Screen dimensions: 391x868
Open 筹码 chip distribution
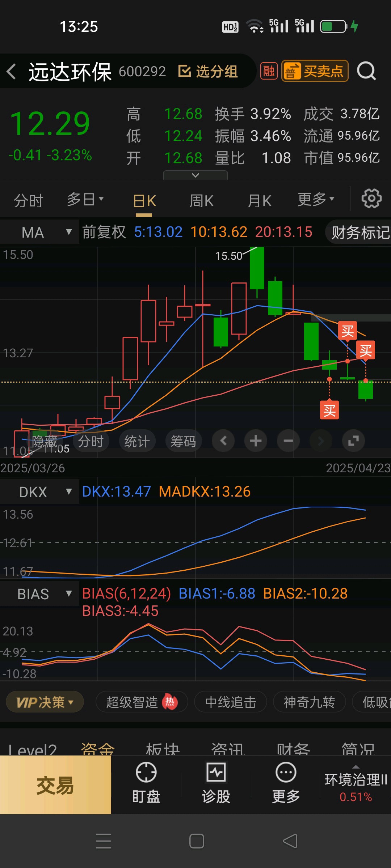(184, 441)
